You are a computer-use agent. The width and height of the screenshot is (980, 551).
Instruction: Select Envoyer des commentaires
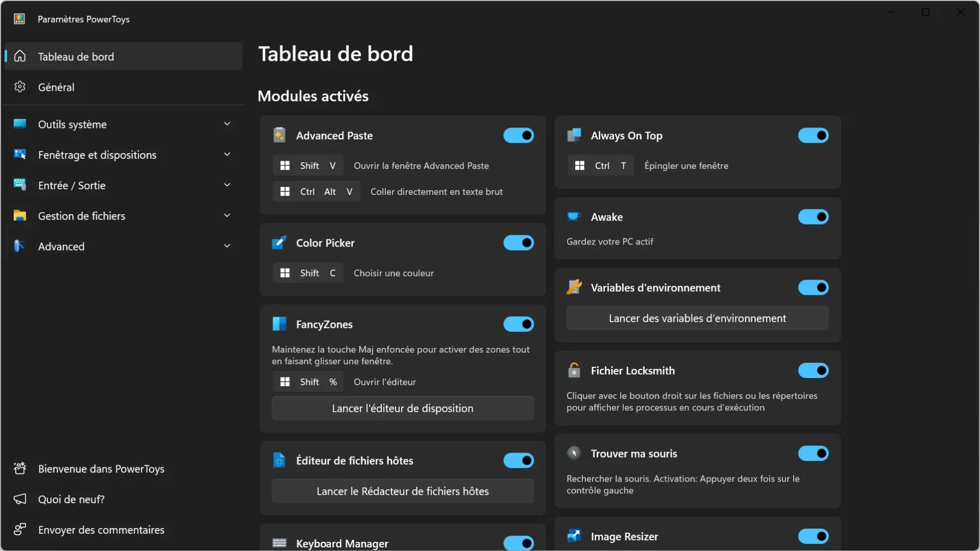tap(123, 530)
